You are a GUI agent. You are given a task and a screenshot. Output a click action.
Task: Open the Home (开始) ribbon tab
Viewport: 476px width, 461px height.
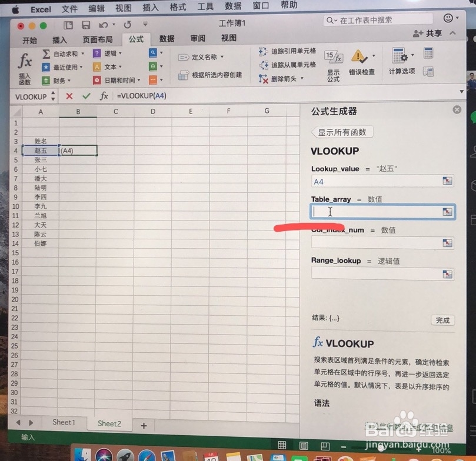29,41
